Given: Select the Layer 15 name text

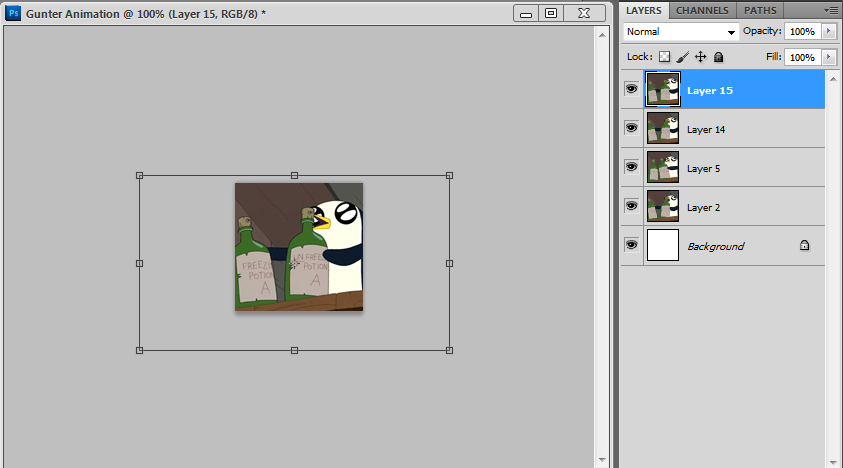Looking at the screenshot, I should [x=710, y=90].
